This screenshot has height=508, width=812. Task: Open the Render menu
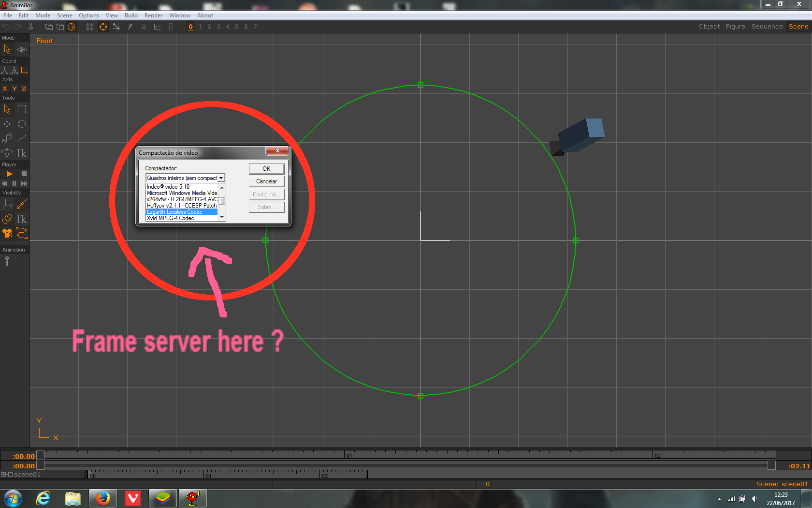pos(153,15)
